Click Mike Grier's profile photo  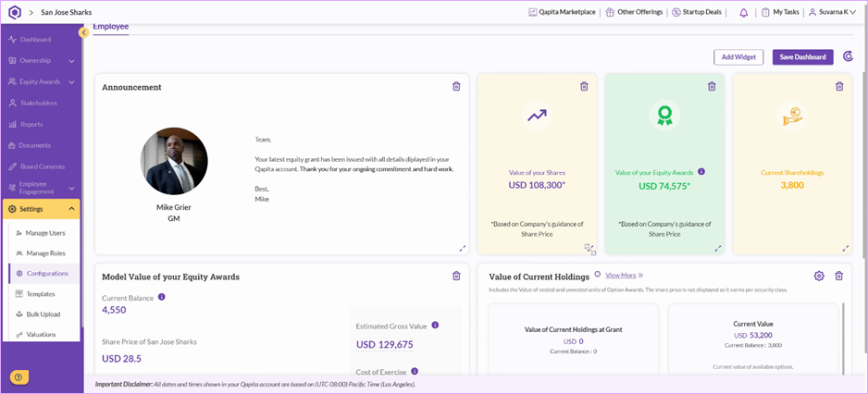pos(174,161)
